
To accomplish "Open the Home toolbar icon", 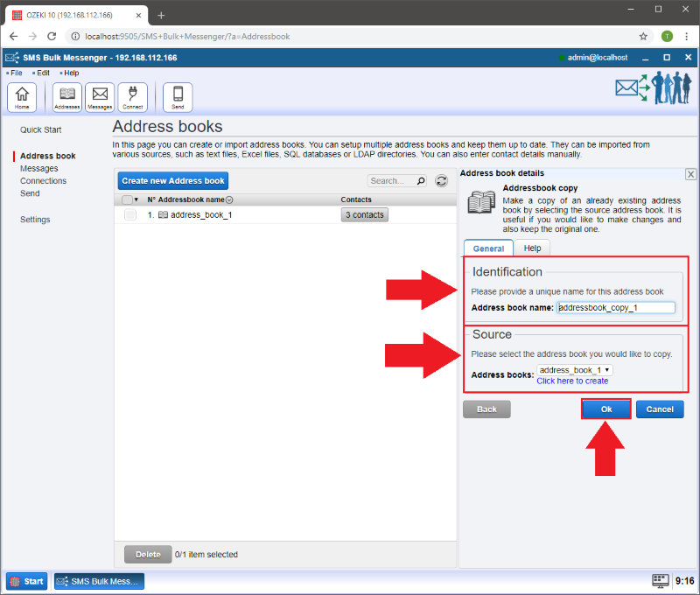I will tap(22, 96).
